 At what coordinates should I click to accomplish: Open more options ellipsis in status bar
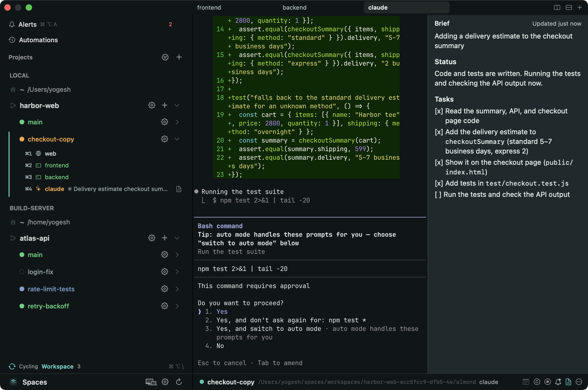click(579, 382)
